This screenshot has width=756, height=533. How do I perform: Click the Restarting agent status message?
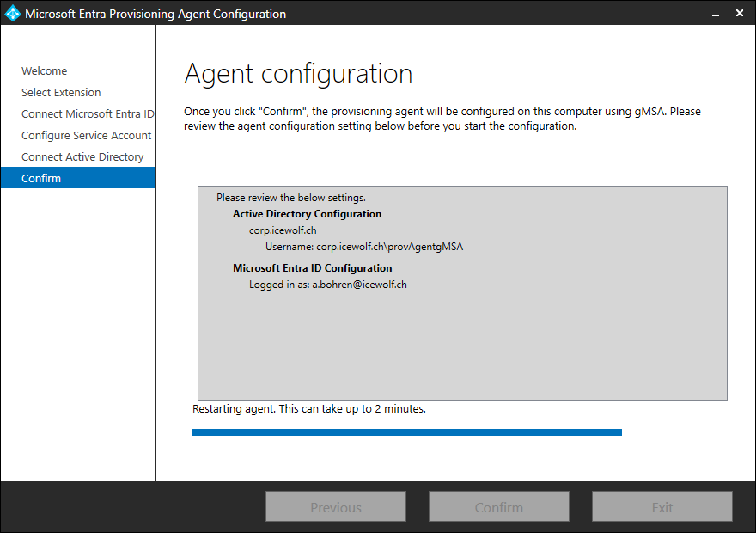pyautogui.click(x=308, y=409)
